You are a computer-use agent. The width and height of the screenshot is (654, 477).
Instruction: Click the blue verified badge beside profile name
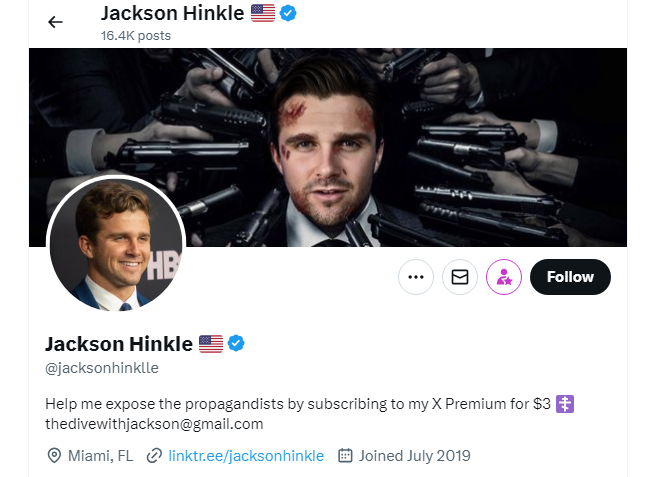tap(236, 344)
